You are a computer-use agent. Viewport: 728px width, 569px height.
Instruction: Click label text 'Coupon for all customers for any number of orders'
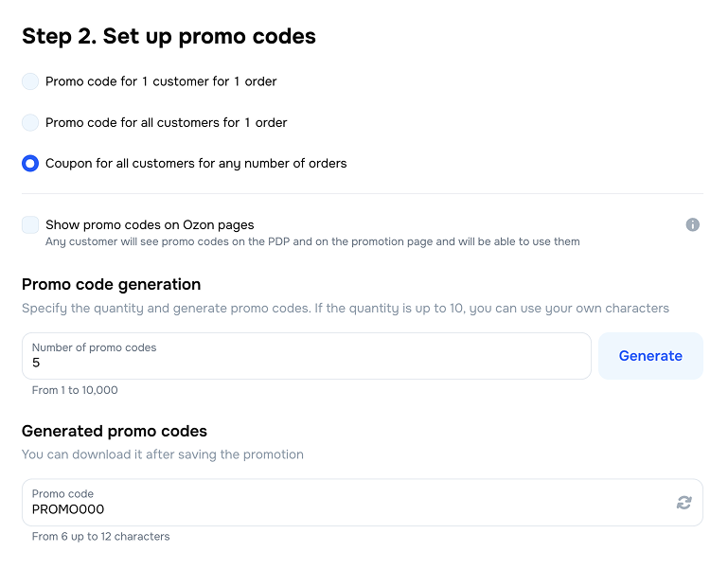[x=196, y=164]
